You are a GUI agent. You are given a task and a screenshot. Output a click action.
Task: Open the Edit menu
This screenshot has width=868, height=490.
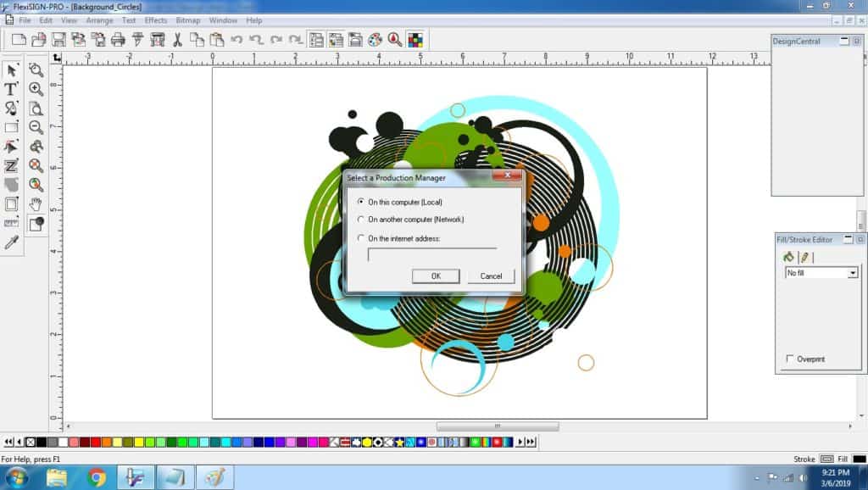coord(46,20)
